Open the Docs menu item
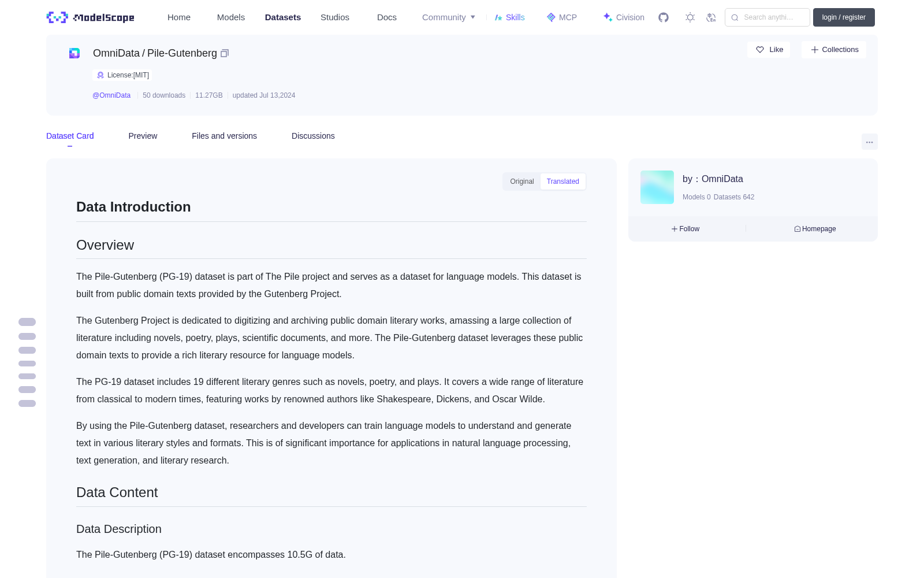This screenshot has height=578, width=924. [x=387, y=17]
